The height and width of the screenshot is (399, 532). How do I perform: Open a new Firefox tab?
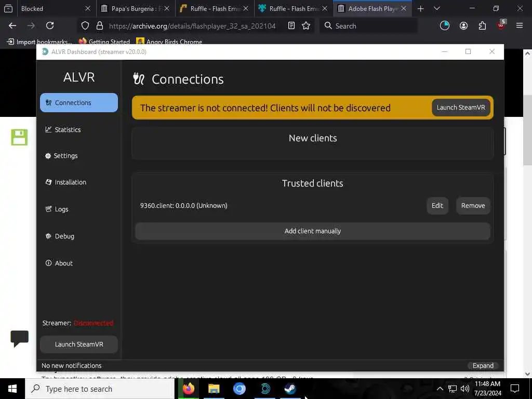tap(421, 8)
